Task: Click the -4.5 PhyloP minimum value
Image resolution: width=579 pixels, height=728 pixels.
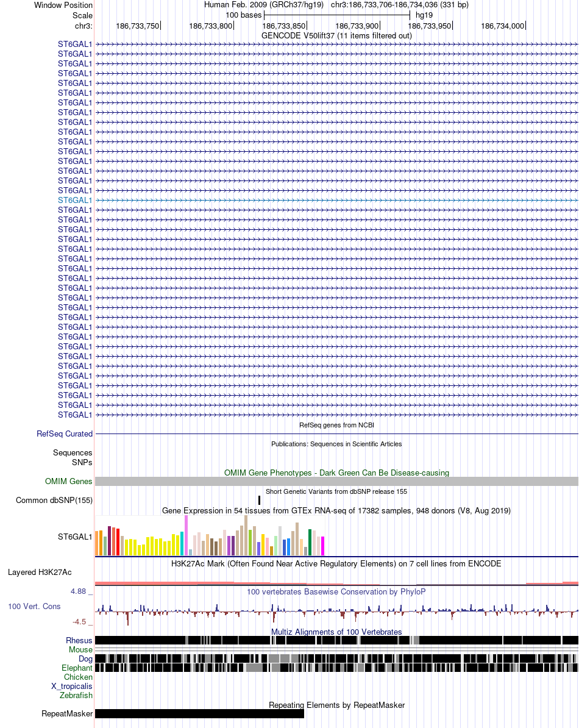Action: [x=79, y=622]
